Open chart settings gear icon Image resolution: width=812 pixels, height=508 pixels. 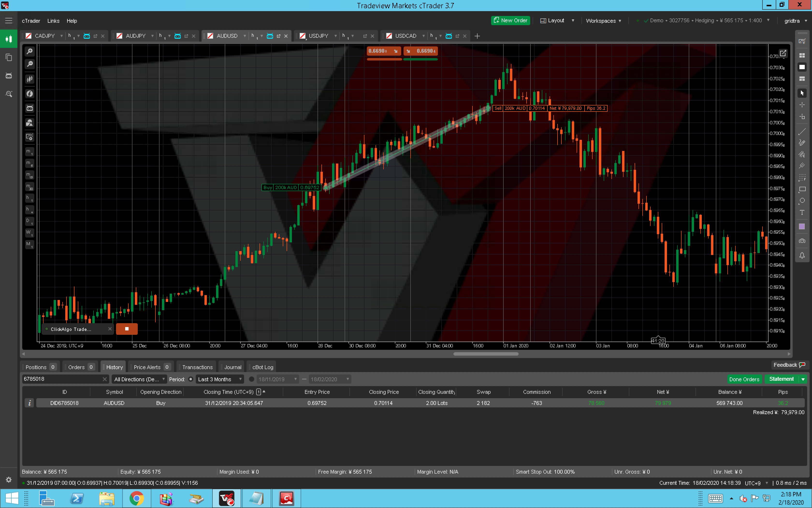tap(29, 137)
